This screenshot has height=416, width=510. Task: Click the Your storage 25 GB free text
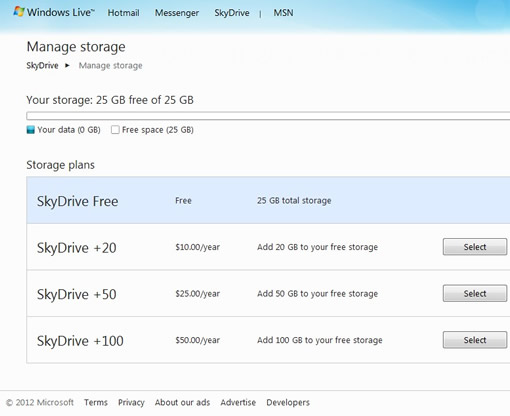click(x=110, y=100)
